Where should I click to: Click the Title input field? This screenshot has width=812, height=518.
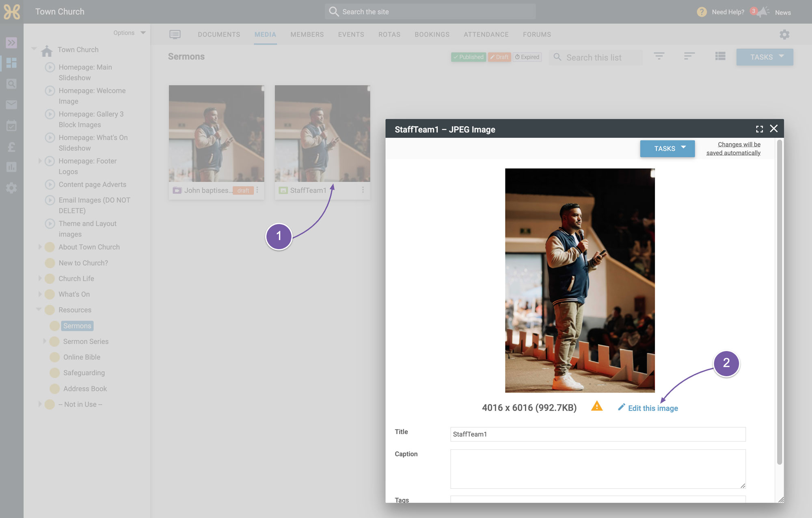[598, 434]
